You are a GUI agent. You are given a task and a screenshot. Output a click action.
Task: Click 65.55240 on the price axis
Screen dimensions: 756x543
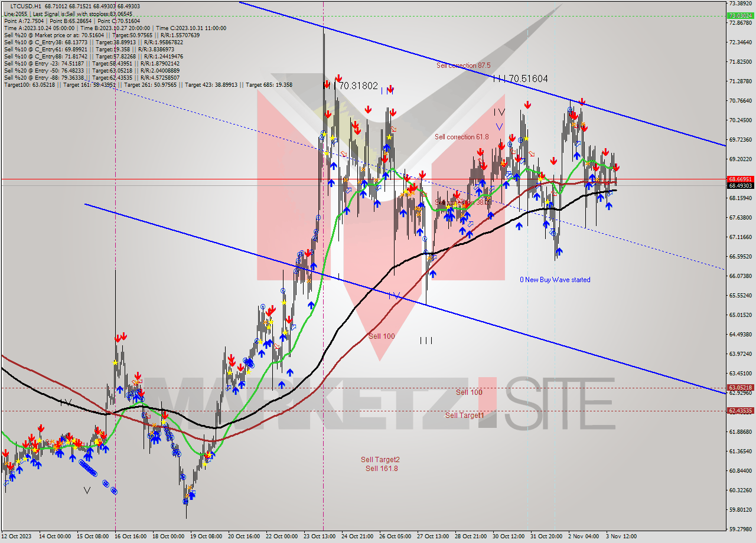[x=740, y=296]
